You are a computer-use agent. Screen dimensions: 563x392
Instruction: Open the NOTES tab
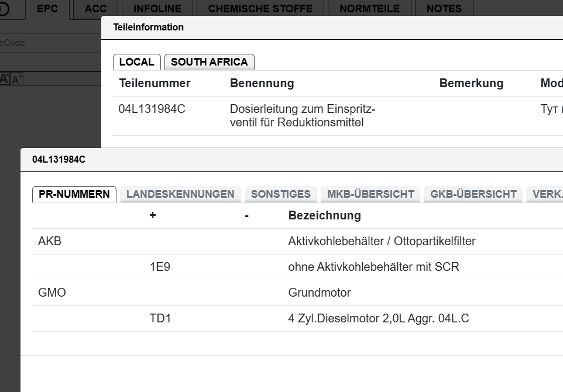tap(444, 9)
